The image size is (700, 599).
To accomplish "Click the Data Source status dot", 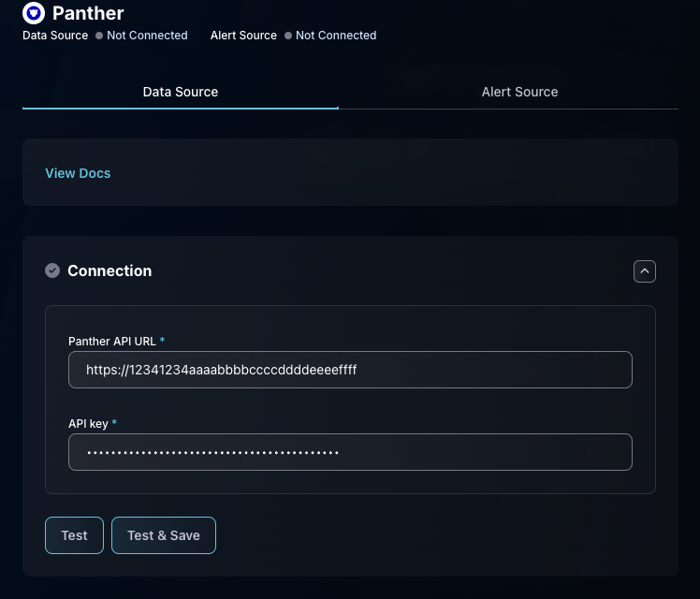I will (x=99, y=36).
